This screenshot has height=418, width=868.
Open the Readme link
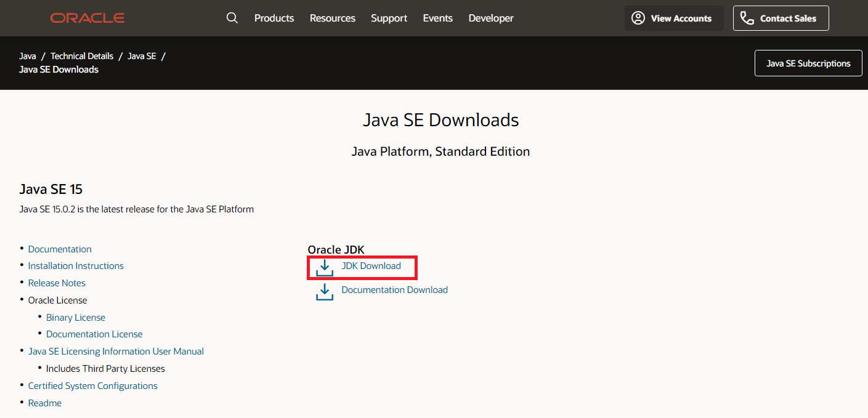point(45,403)
